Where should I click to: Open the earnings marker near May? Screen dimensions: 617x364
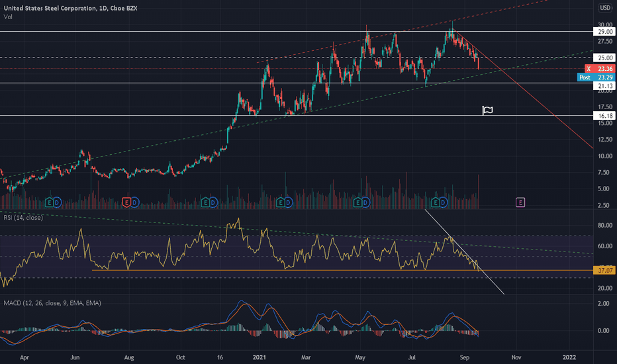(357, 203)
